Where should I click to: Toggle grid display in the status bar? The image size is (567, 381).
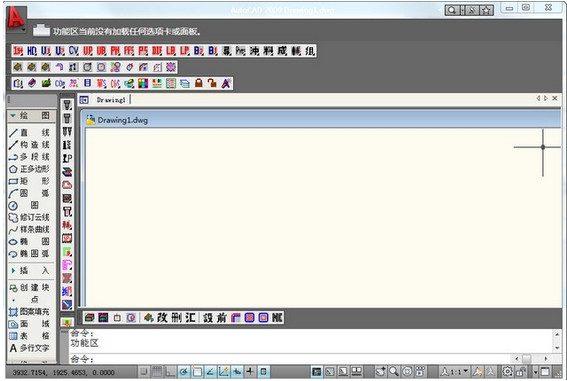157,372
